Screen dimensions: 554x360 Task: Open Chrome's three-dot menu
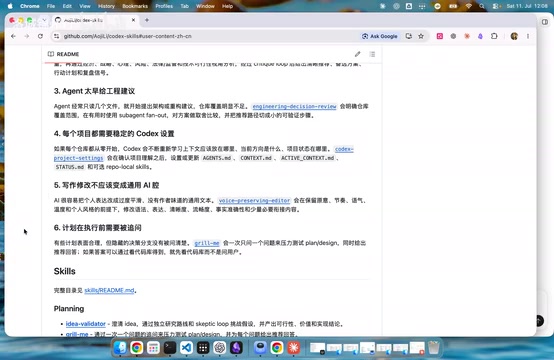pyautogui.click(x=528, y=36)
